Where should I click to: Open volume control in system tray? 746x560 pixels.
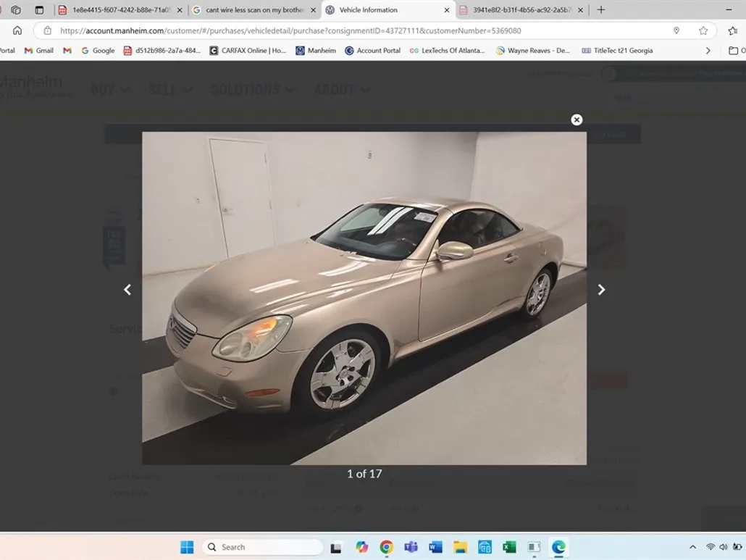pyautogui.click(x=724, y=547)
